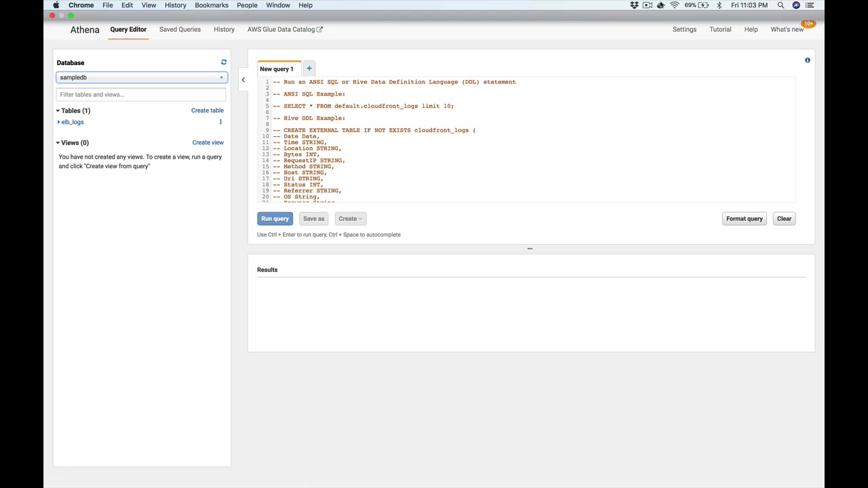
Task: Open AWS Glue Data Catalog link
Action: (x=285, y=29)
